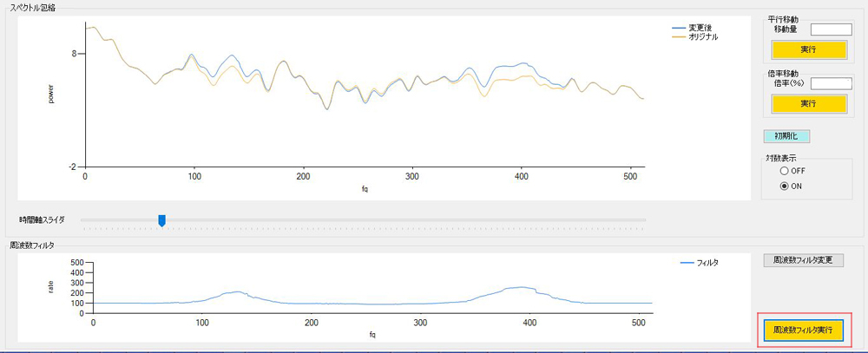Image resolution: width=868 pixels, height=353 pixels.
Task: Click the power axis label
Action: [50, 94]
